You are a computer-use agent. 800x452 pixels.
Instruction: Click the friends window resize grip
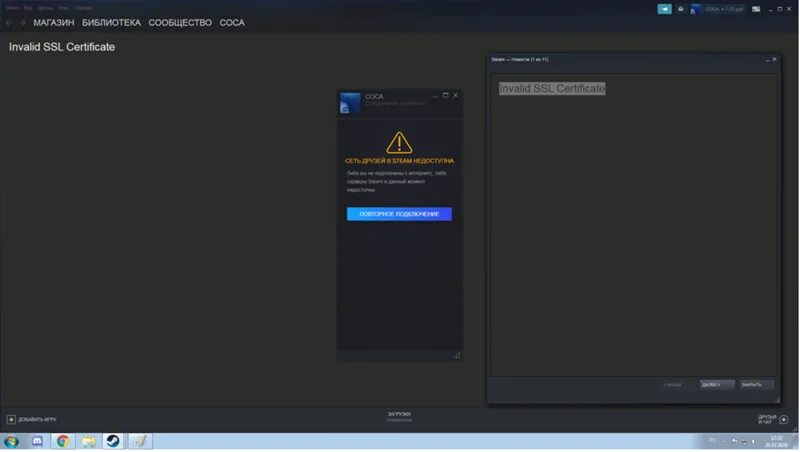457,355
